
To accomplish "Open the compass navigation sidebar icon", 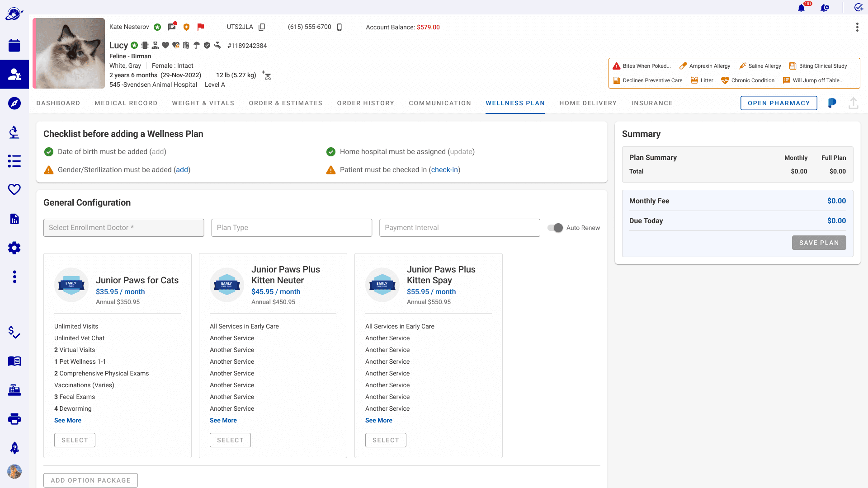I will point(14,103).
